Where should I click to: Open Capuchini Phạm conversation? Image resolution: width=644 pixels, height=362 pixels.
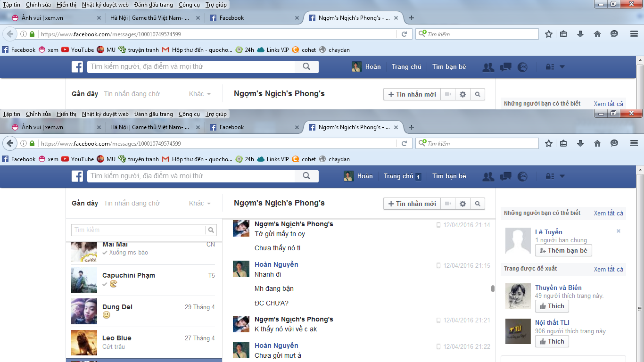144,280
